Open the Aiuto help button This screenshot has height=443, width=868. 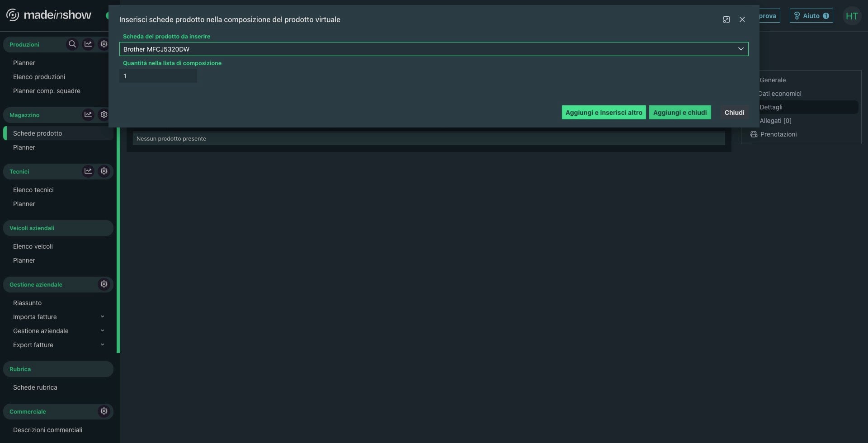[x=811, y=16]
